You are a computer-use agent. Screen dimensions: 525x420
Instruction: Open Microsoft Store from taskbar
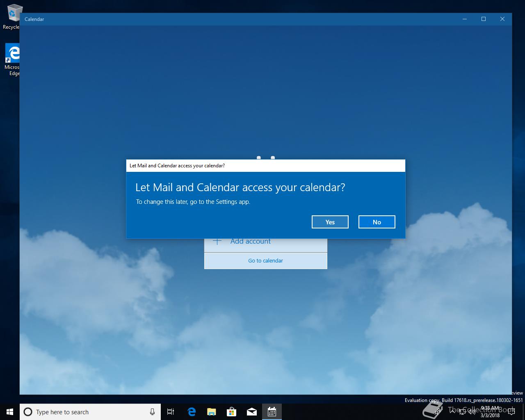[232, 412]
